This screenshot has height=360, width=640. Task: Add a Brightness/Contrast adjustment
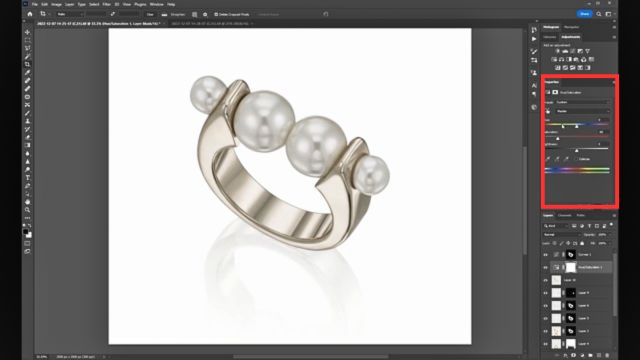(x=558, y=51)
